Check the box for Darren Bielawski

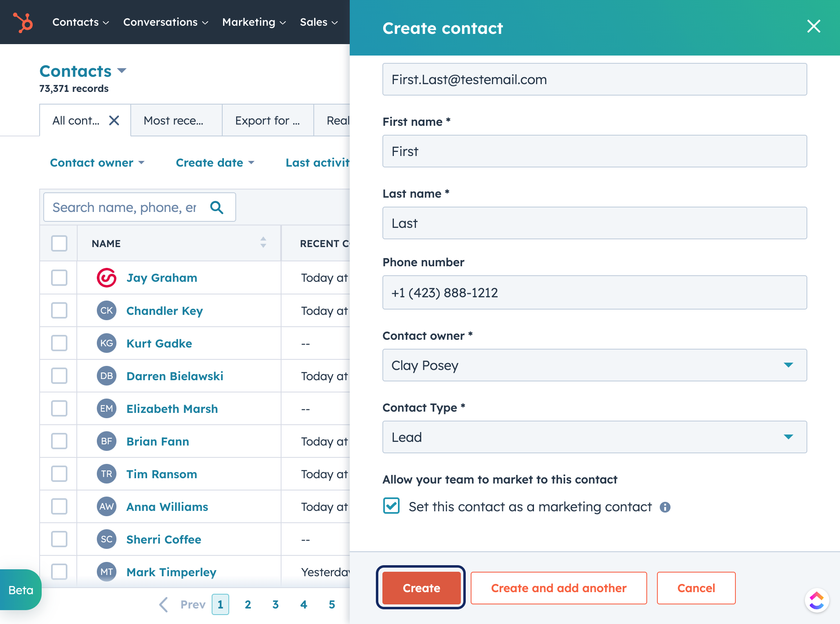[x=59, y=376]
